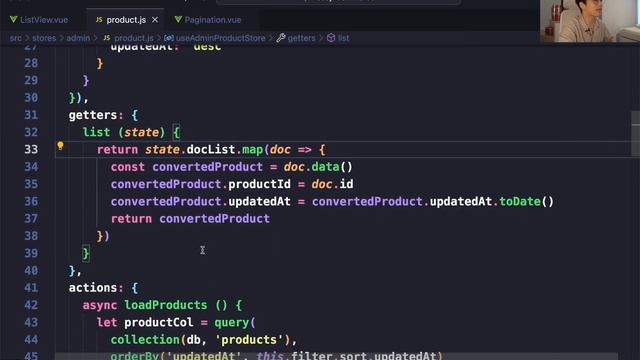Click line number 31
The height and width of the screenshot is (360, 640).
coord(31,115)
